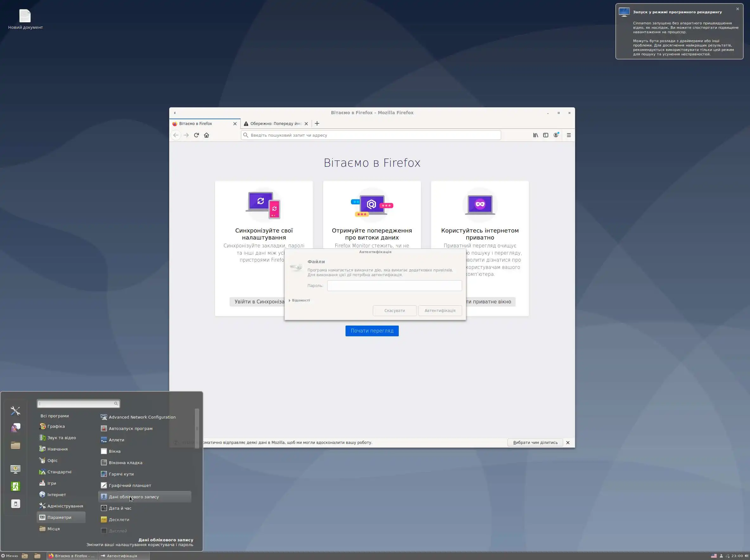The width and height of the screenshot is (750, 560).
Task: Open new tab plus button
Action: click(317, 124)
